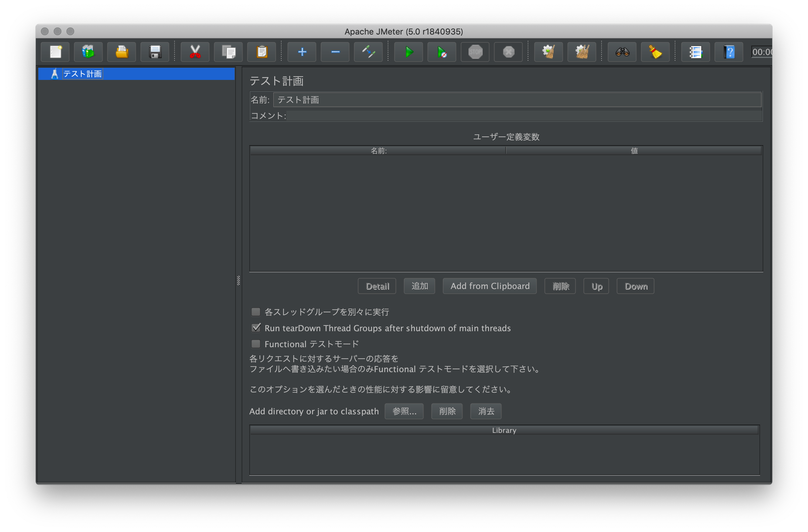Click the 追加 button to add a variable

click(x=419, y=286)
